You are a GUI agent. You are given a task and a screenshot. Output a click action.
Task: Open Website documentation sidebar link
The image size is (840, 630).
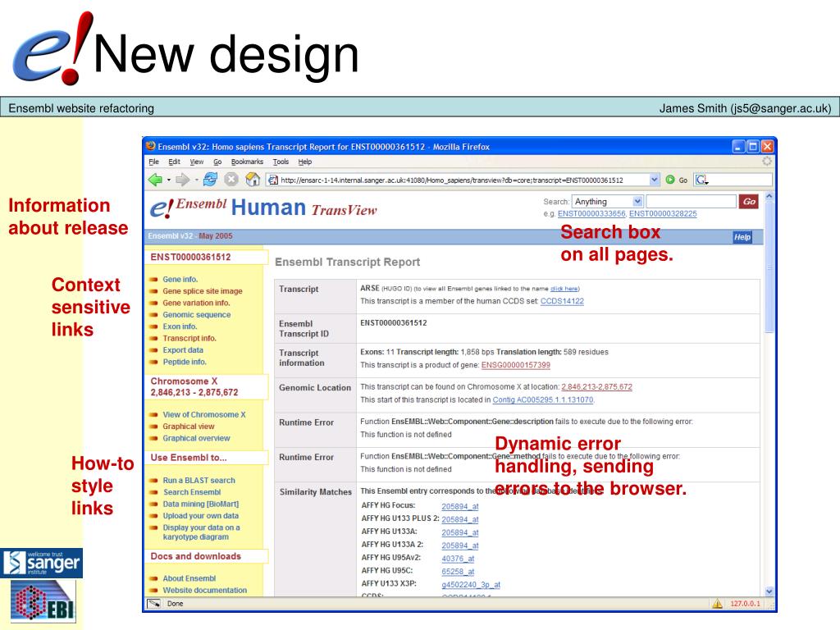(204, 591)
